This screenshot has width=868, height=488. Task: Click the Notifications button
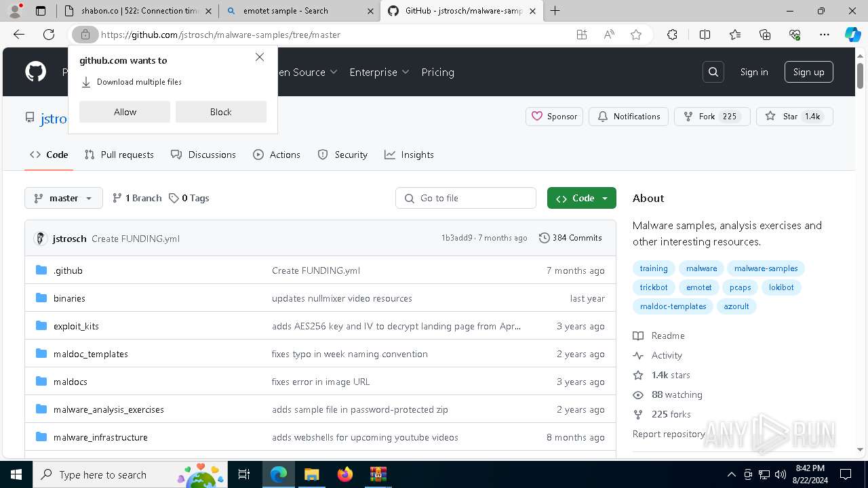(x=629, y=117)
